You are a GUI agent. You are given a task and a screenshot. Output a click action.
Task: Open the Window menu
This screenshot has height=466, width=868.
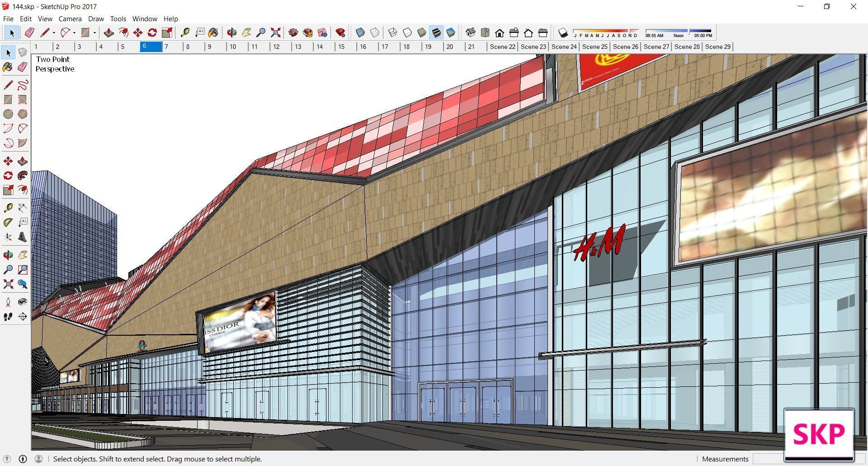(x=145, y=19)
